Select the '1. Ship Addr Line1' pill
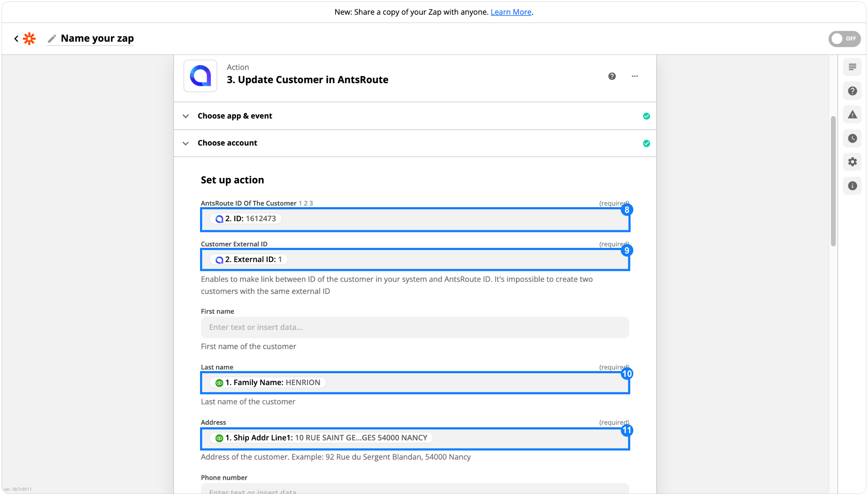 click(x=321, y=438)
